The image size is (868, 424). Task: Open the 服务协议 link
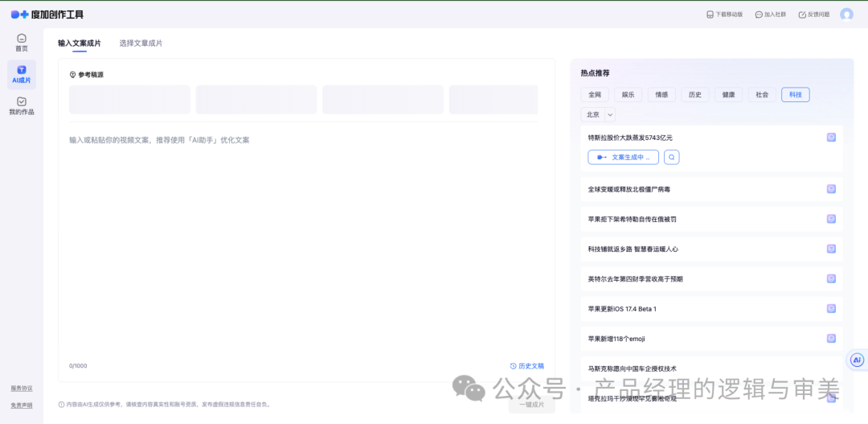point(22,388)
